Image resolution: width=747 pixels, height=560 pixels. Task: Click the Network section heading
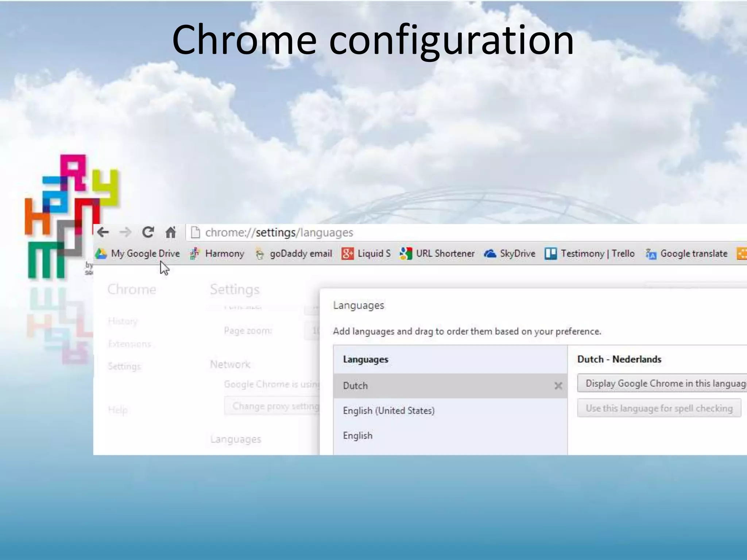pos(230,364)
